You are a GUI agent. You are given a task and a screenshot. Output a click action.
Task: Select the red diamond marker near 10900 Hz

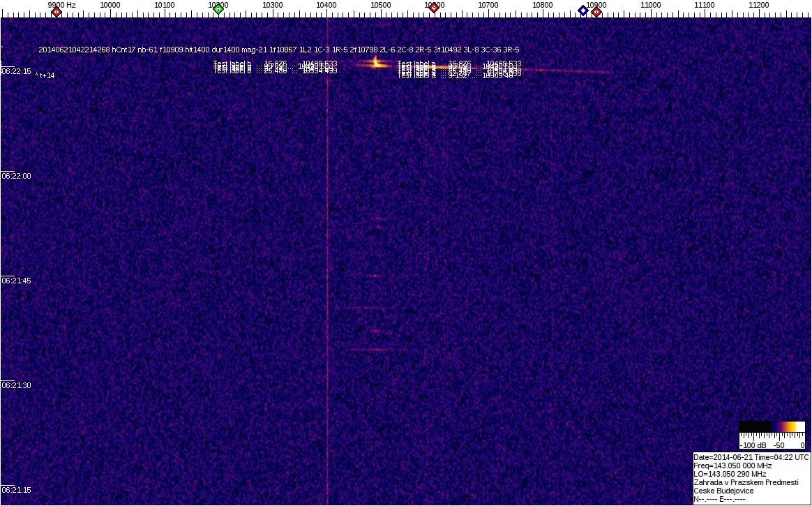(597, 11)
